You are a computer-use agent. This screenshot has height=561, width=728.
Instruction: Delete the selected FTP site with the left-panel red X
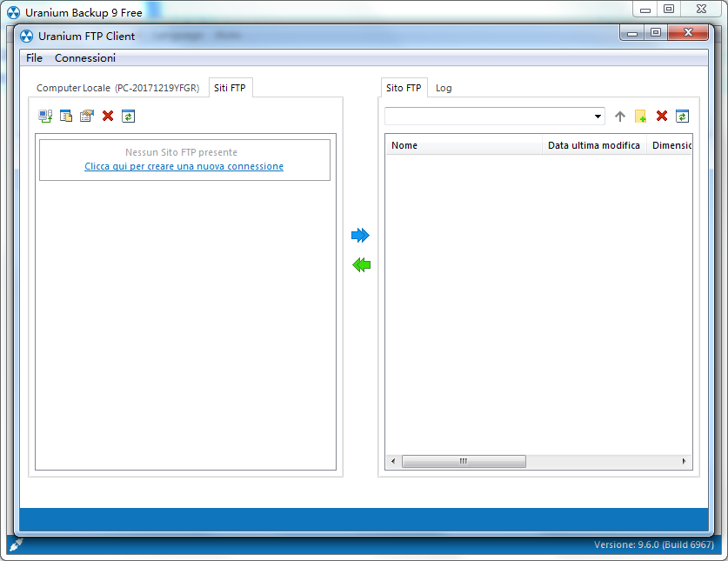click(x=108, y=116)
